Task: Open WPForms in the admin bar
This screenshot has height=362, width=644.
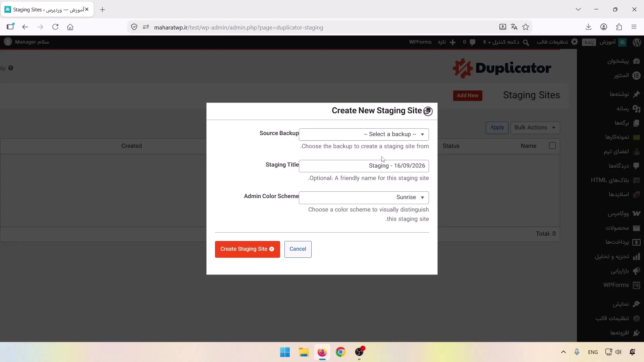Action: point(420,42)
